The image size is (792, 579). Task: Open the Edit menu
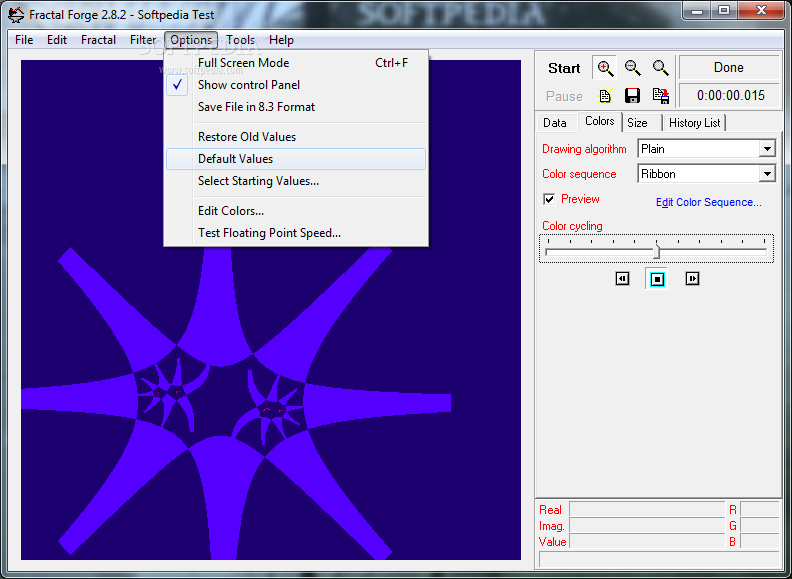(x=57, y=40)
